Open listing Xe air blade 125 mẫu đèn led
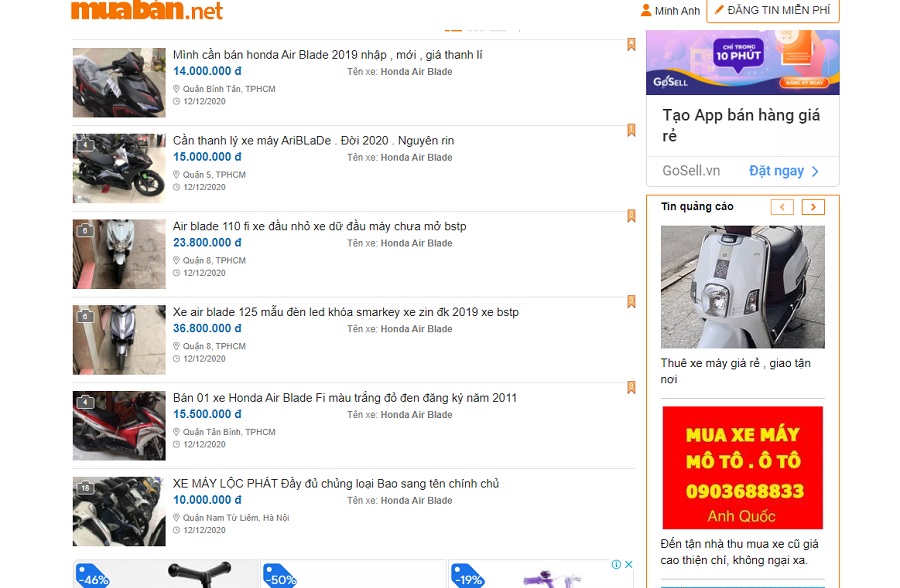 (346, 312)
